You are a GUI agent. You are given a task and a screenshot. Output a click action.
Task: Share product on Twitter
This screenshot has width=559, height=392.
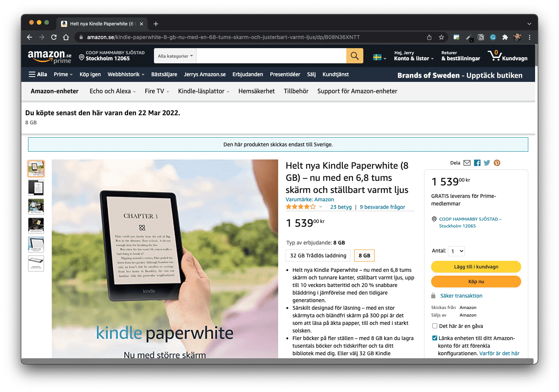pyautogui.click(x=487, y=163)
